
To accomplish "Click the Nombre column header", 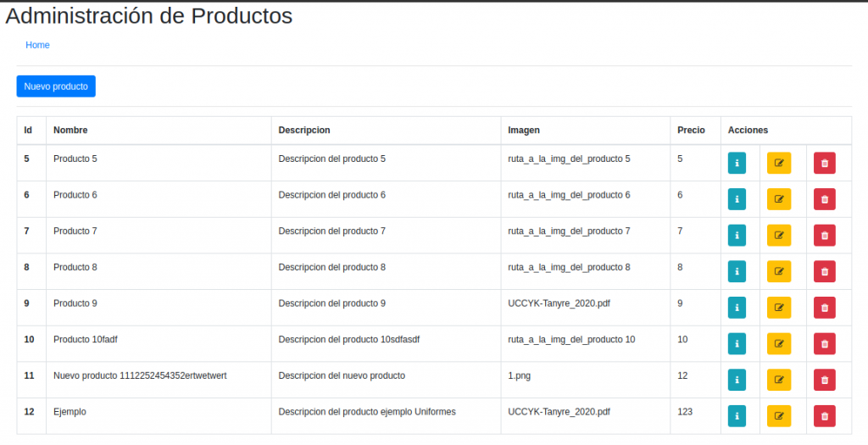I will 70,131.
